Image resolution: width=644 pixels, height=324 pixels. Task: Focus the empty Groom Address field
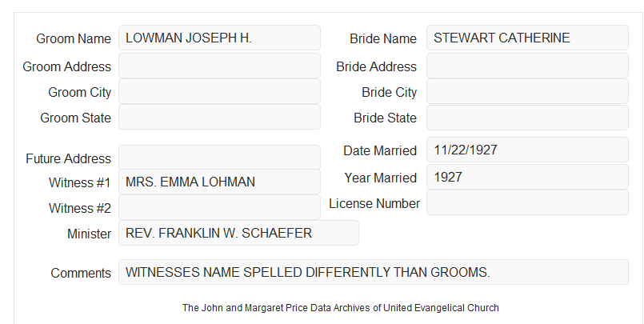pyautogui.click(x=219, y=66)
